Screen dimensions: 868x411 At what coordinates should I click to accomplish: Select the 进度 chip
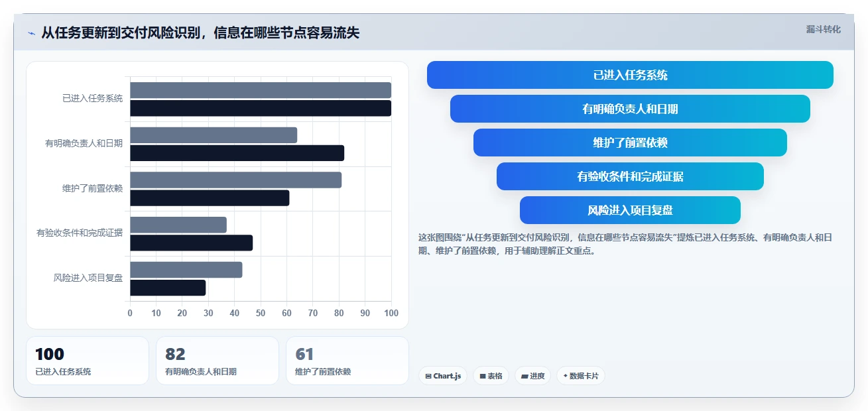532,376
